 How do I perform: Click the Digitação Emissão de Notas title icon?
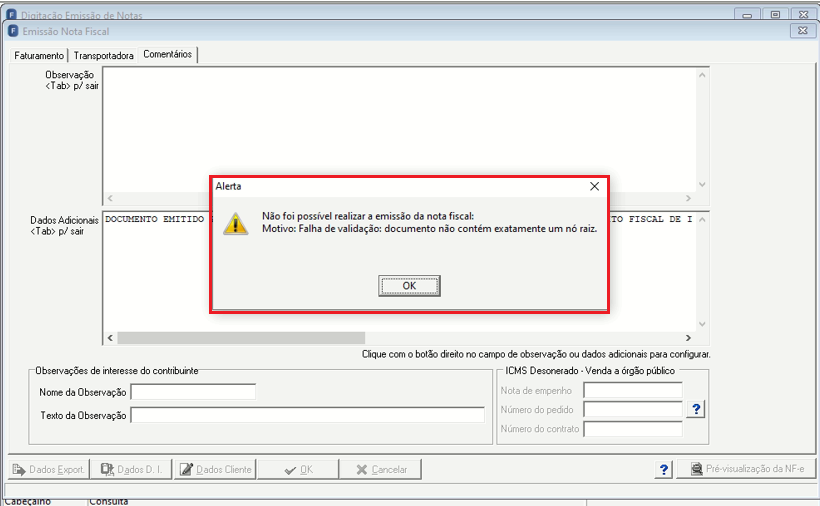click(12, 14)
